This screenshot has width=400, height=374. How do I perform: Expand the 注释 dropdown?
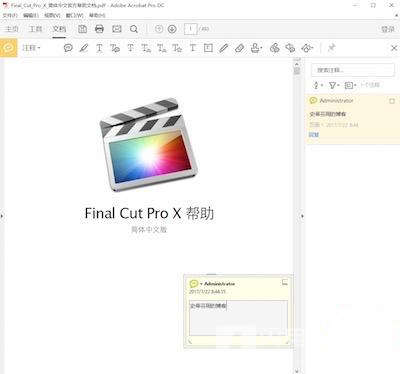tap(31, 48)
